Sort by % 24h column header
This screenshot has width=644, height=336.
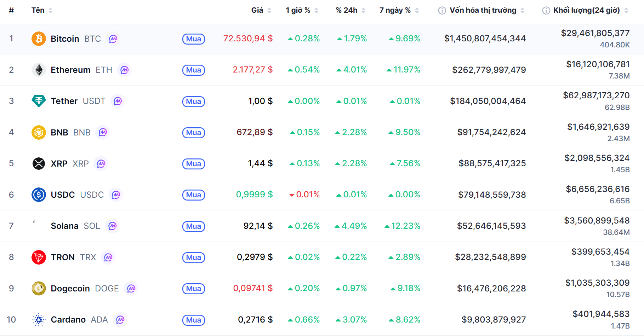coord(347,10)
